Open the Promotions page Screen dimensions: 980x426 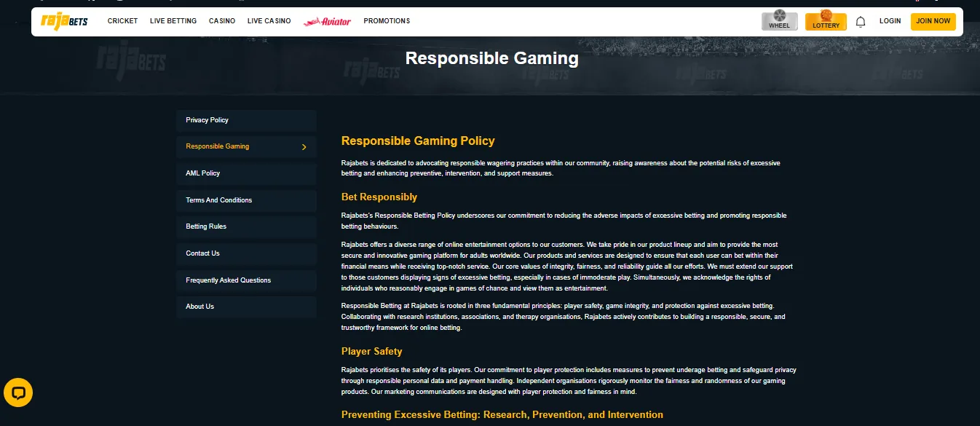tap(387, 21)
